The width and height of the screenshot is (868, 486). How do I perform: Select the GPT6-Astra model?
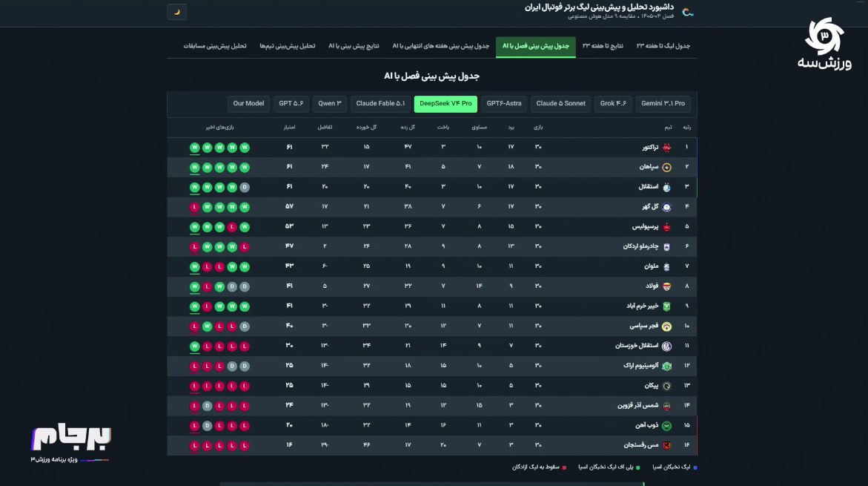tap(504, 104)
